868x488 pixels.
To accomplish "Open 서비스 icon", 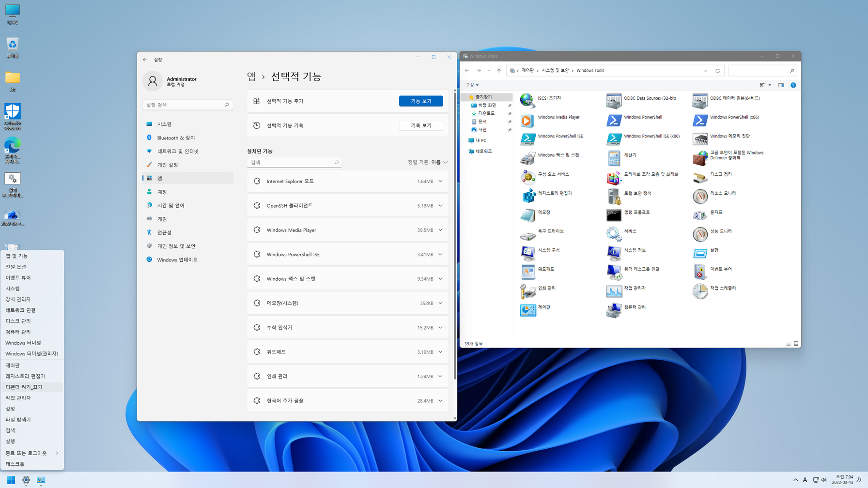I will pos(614,234).
